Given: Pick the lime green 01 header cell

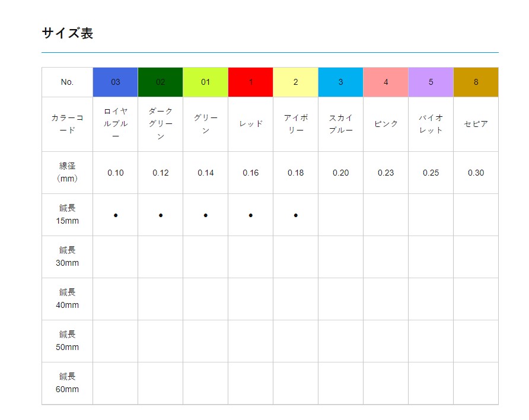Looking at the screenshot, I should 205,82.
